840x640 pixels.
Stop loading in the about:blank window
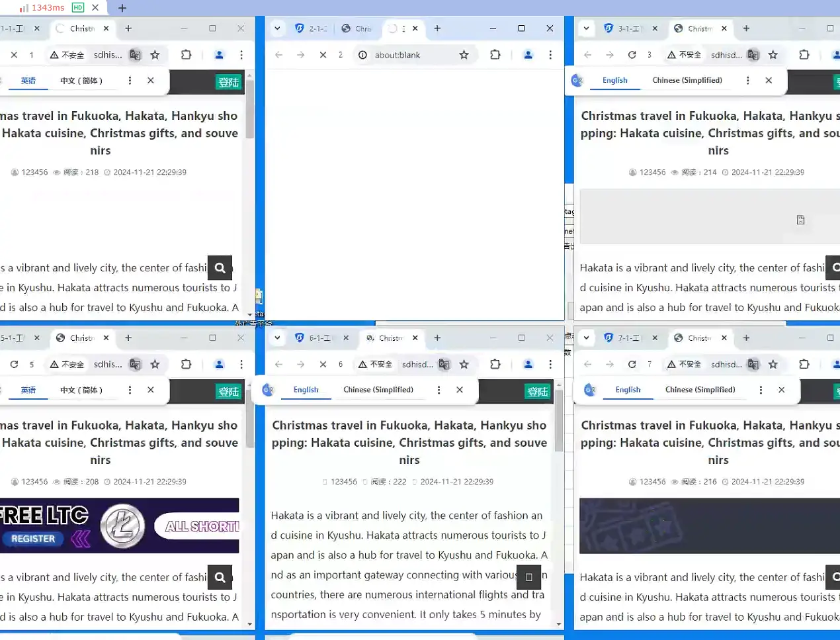[x=323, y=55]
